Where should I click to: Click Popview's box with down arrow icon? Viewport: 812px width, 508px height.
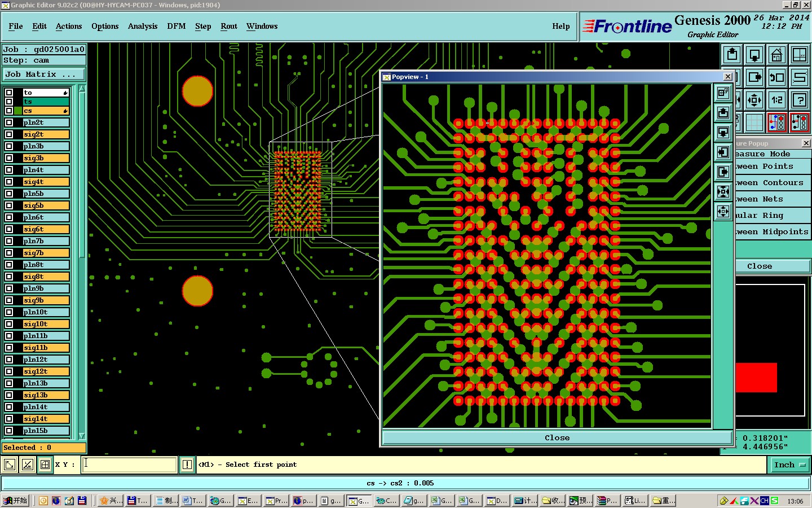723,133
